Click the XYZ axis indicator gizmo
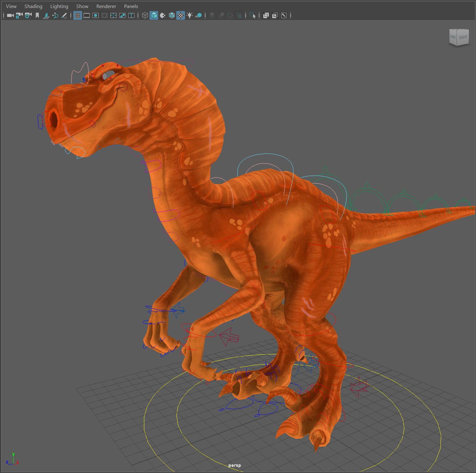This screenshot has width=476, height=473. (12, 459)
